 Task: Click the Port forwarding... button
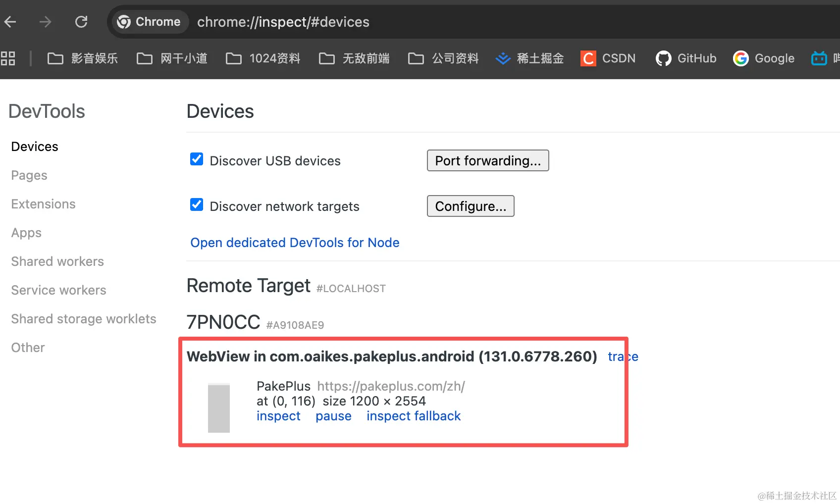[x=488, y=160]
